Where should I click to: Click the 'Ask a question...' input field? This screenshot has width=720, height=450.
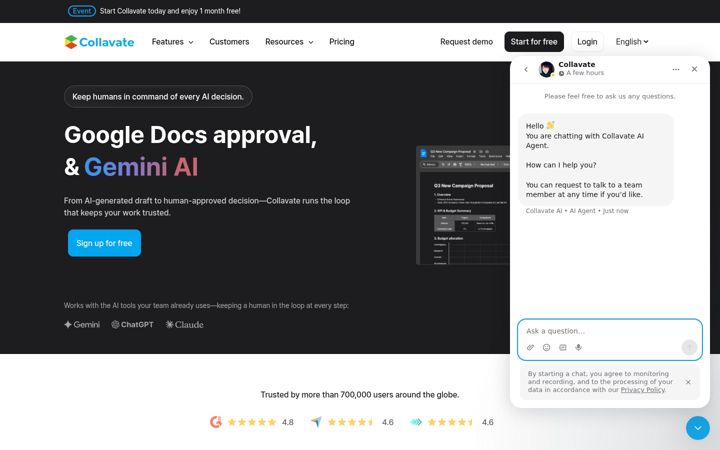tap(610, 331)
